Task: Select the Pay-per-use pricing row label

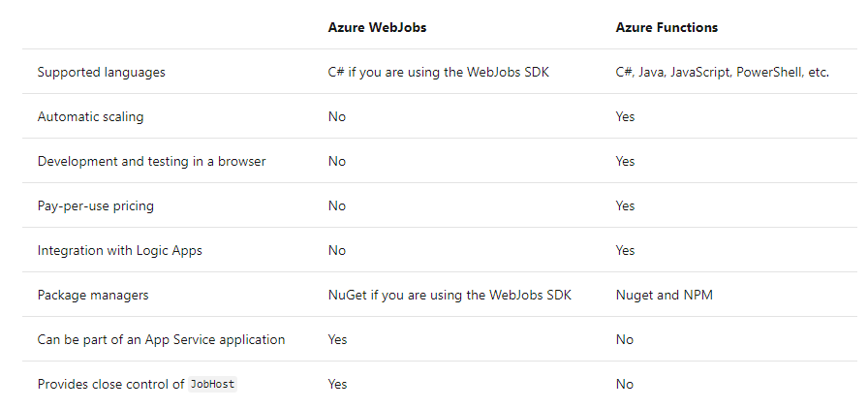Action: 95,205
